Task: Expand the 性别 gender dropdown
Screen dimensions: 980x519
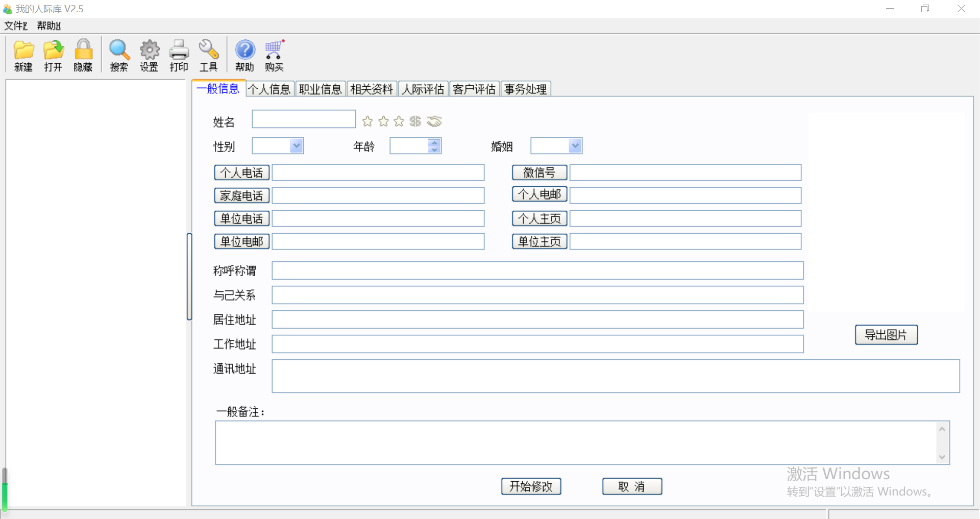Action: [x=297, y=146]
